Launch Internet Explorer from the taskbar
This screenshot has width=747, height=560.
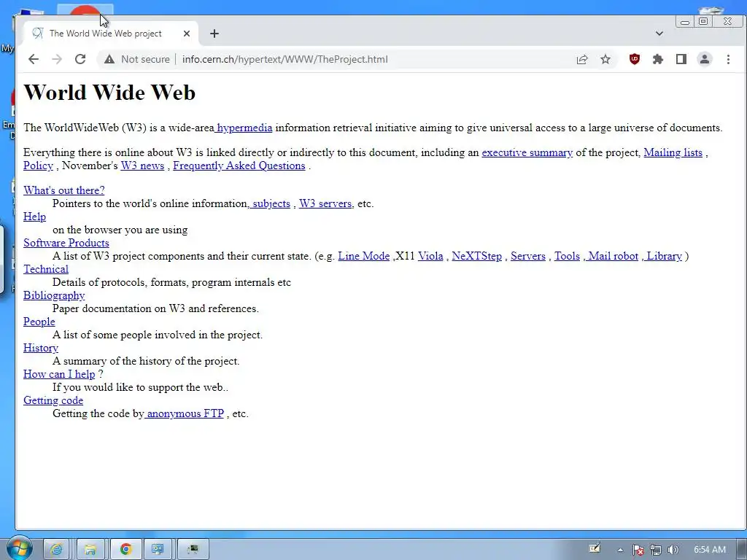[56, 550]
